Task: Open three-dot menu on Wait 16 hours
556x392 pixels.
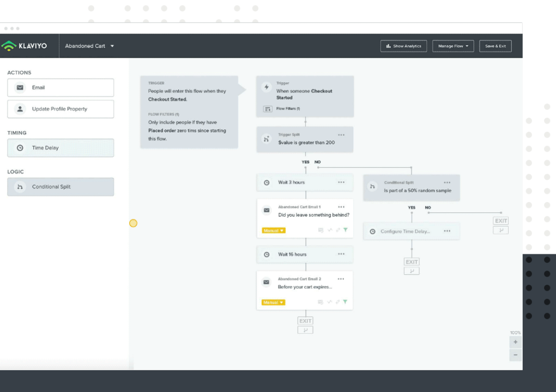Action: (x=341, y=254)
